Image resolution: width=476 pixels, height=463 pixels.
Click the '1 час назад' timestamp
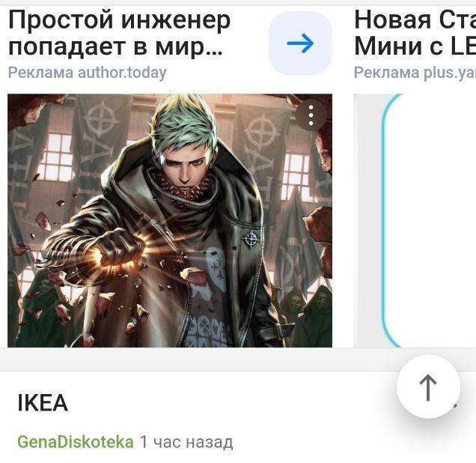(x=186, y=442)
